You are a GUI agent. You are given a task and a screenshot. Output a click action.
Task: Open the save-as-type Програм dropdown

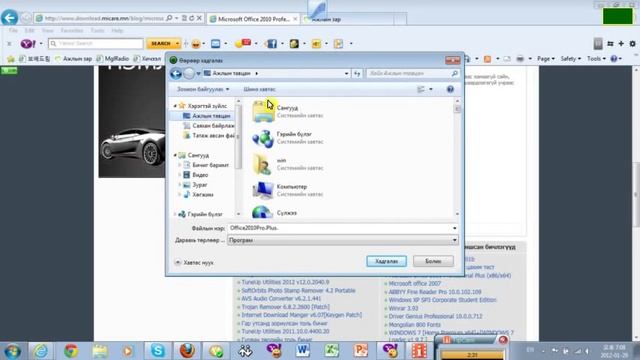pos(342,240)
